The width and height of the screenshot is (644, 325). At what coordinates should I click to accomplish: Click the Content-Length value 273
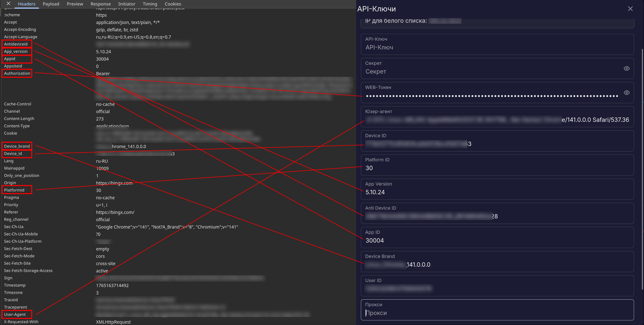point(100,119)
